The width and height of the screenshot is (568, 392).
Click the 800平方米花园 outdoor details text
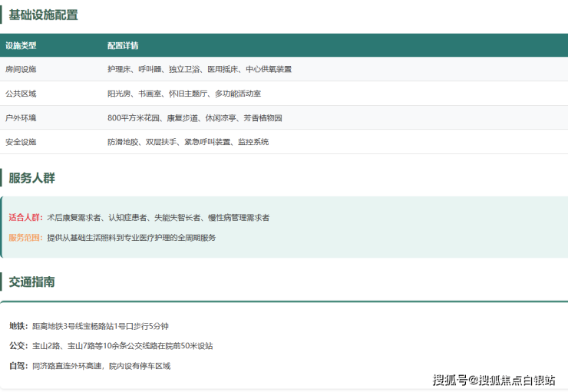194,118
